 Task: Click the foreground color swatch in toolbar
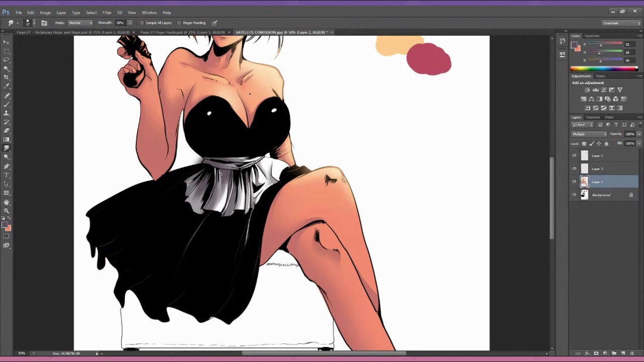coord(5,226)
